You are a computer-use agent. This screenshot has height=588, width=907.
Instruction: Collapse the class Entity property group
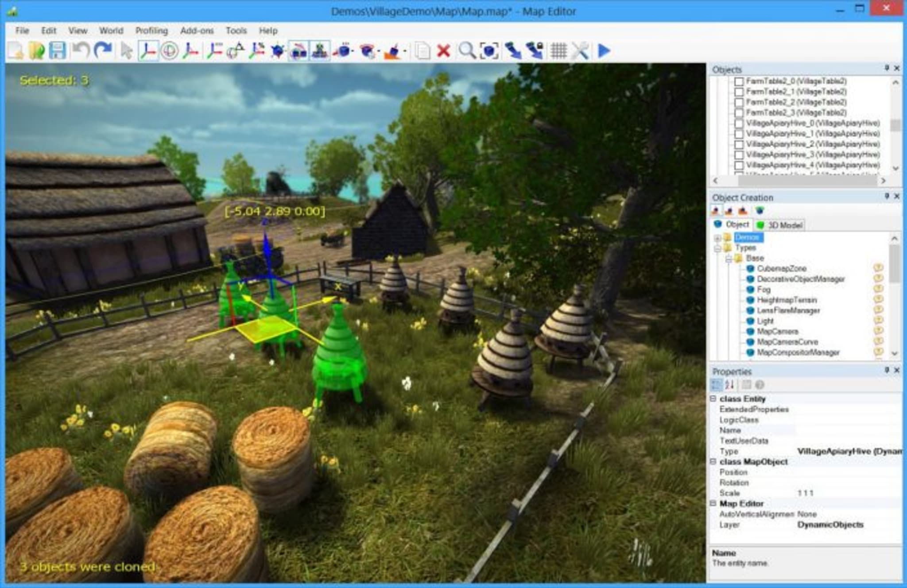(x=713, y=398)
